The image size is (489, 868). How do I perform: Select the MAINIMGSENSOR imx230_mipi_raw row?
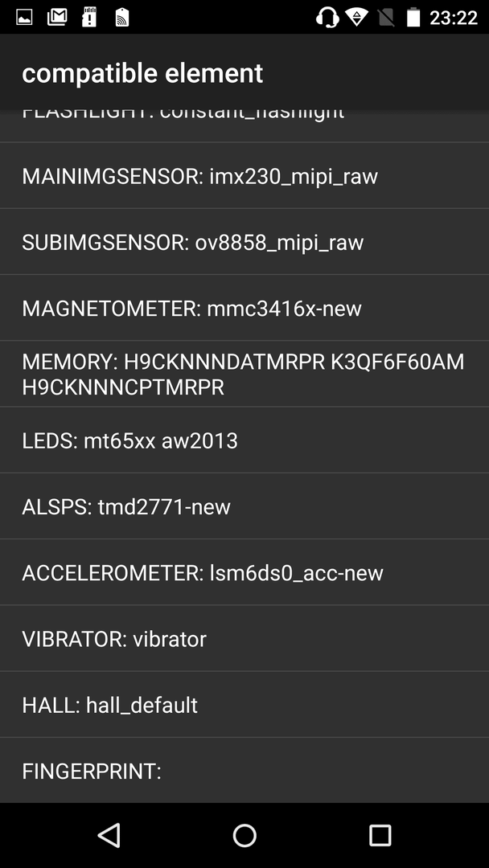pyautogui.click(x=244, y=175)
